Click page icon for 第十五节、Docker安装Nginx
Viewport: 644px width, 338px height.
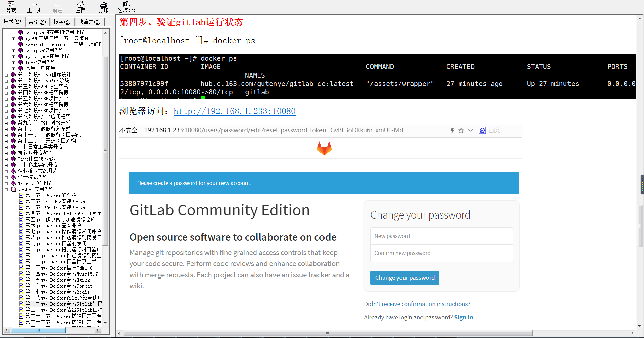(21, 280)
